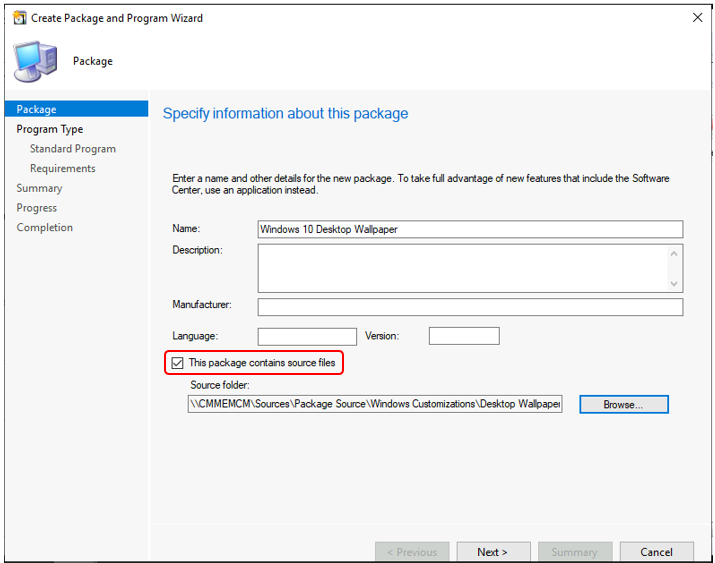The width and height of the screenshot is (715, 563).
Task: Click the Version input field
Action: [x=464, y=336]
